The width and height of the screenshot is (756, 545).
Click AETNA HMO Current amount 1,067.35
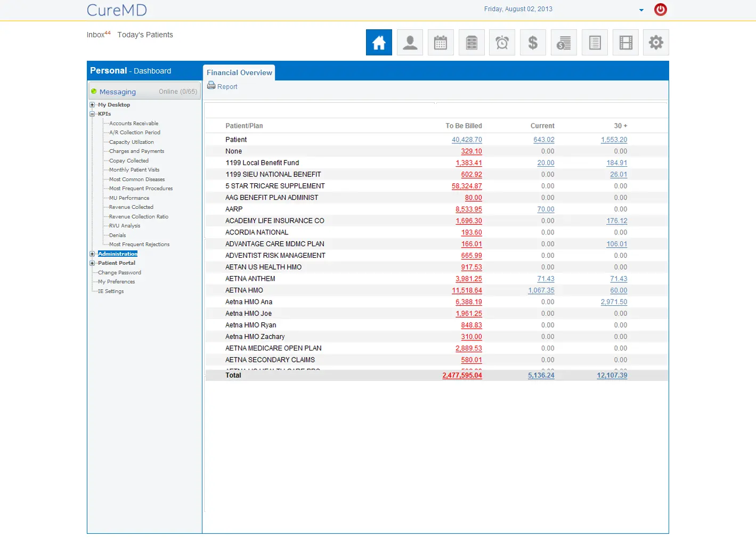click(x=541, y=290)
